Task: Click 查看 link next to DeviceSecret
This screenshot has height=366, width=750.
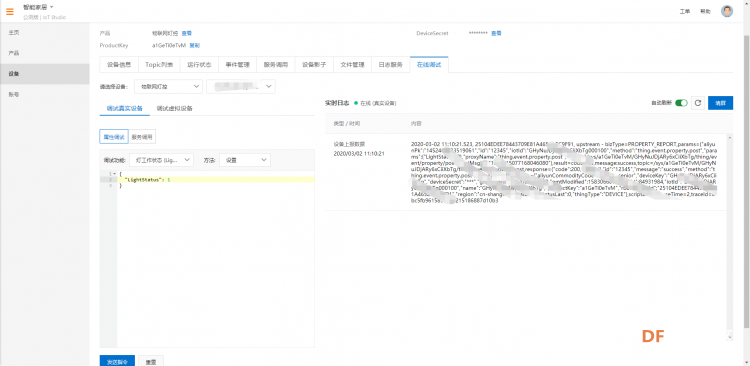Action: [x=496, y=33]
